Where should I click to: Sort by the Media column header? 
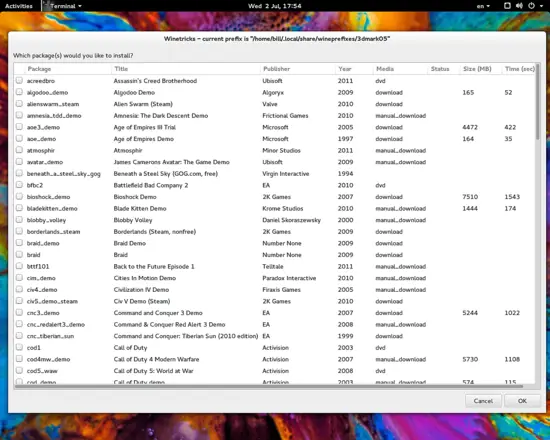pyautogui.click(x=400, y=69)
